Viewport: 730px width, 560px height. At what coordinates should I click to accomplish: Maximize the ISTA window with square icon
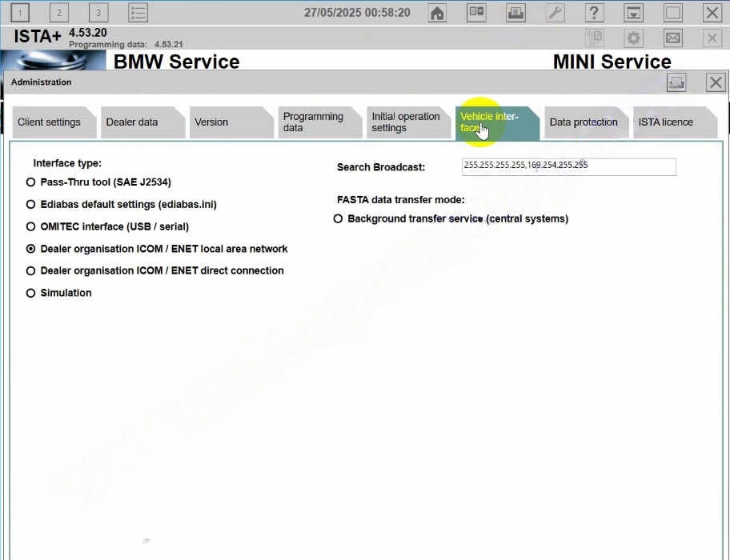point(672,13)
